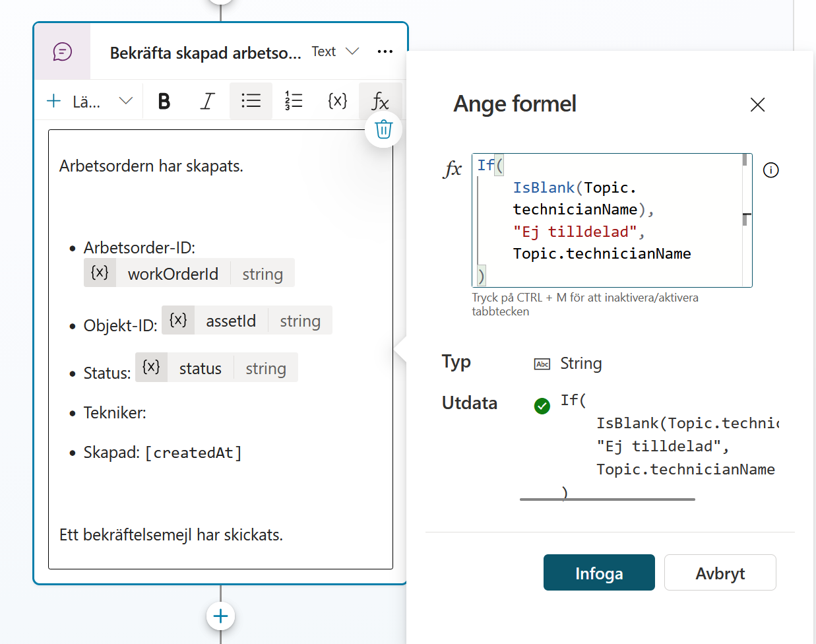Open the Text message type dropdown
The width and height of the screenshot is (816, 644).
336,51
